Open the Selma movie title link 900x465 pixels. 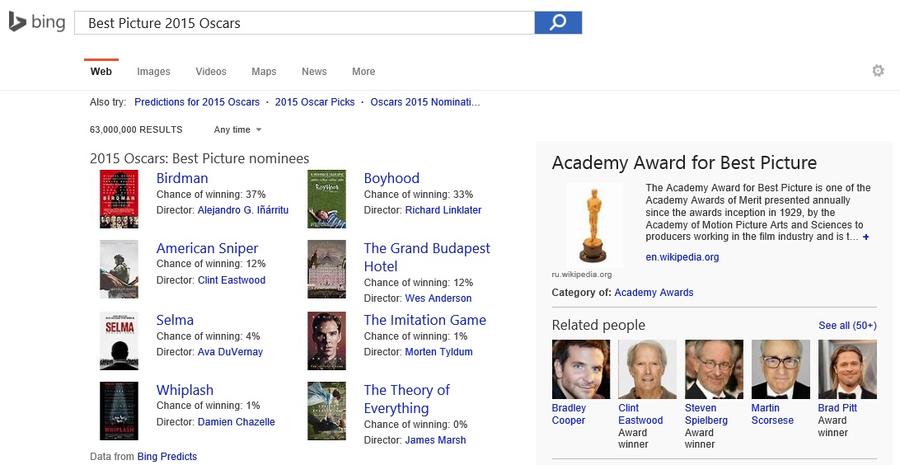174,320
